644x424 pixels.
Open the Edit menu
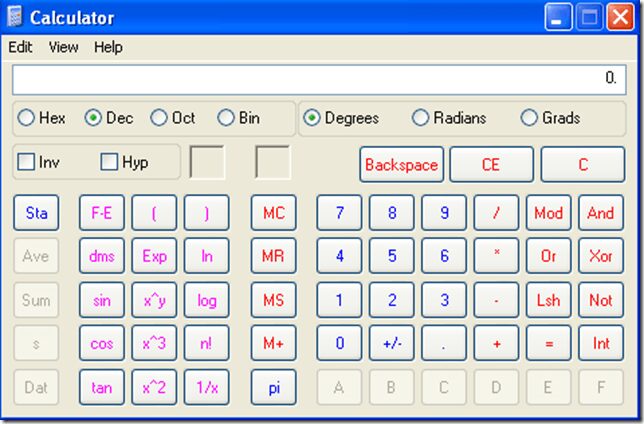pyautogui.click(x=20, y=47)
